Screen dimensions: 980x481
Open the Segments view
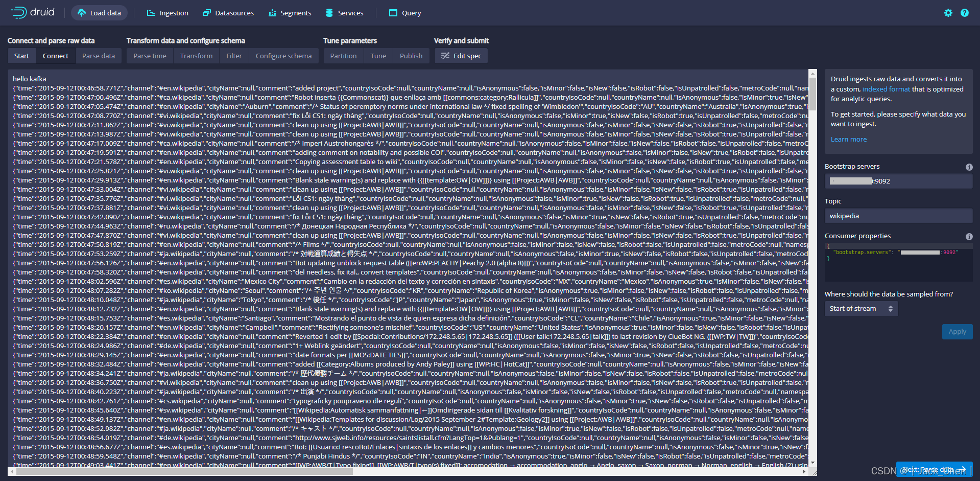tap(290, 13)
